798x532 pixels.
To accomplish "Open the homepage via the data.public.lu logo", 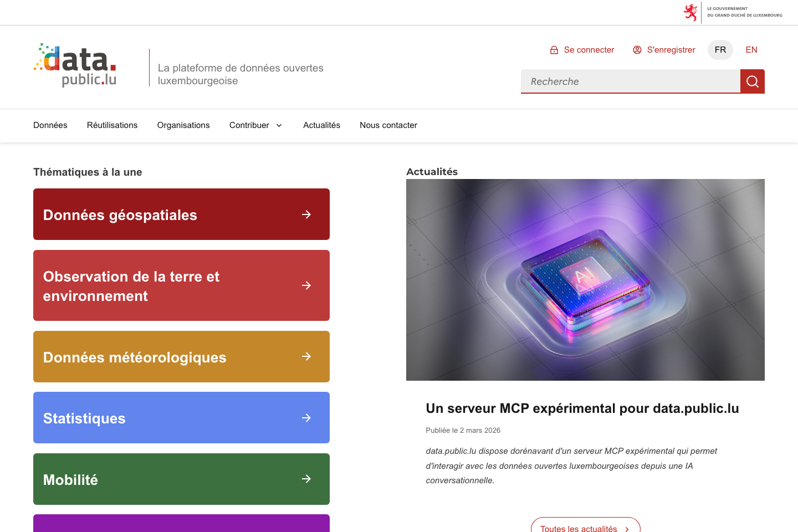I will [x=75, y=65].
